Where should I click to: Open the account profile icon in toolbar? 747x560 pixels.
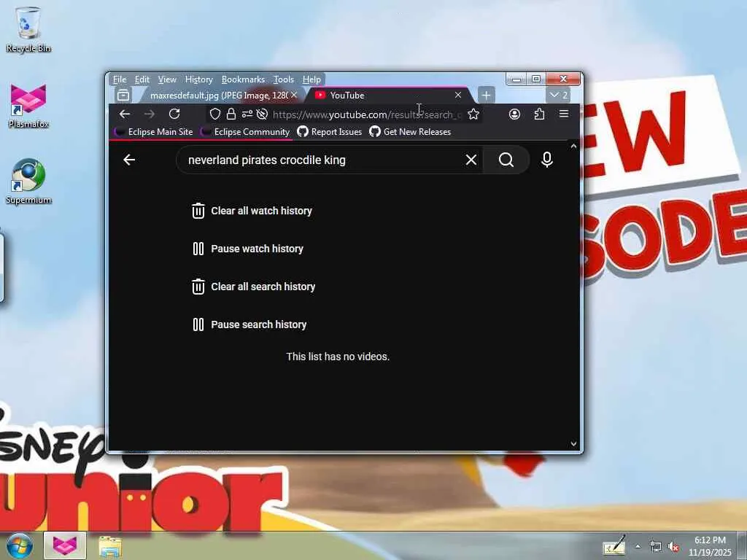(x=514, y=114)
